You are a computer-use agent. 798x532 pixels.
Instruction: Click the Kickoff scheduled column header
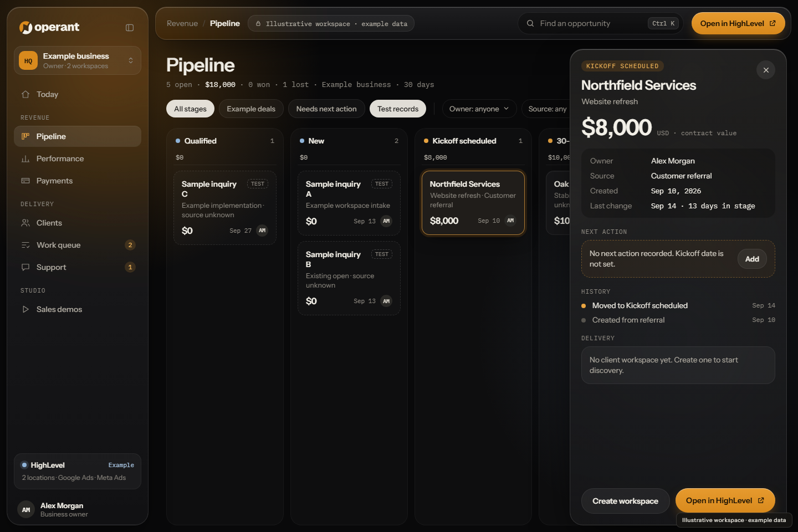coord(473,141)
